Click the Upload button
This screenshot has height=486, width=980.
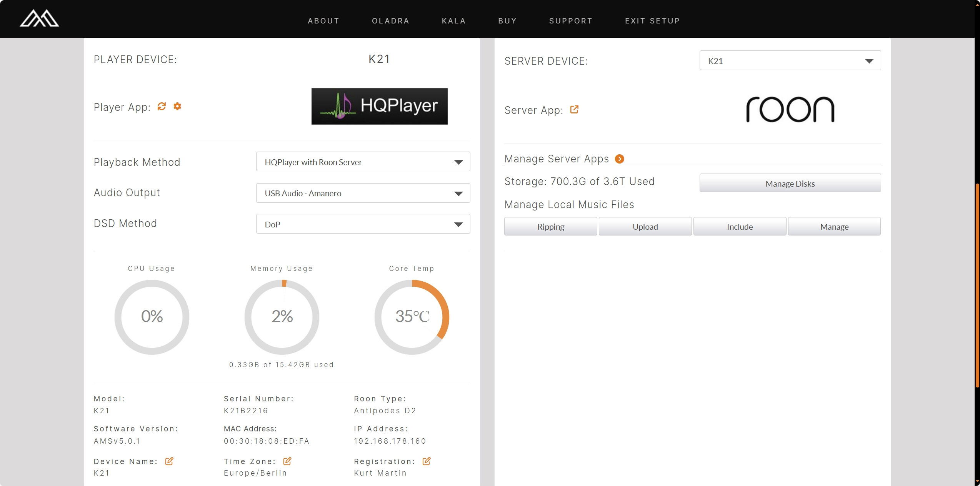[x=645, y=226]
